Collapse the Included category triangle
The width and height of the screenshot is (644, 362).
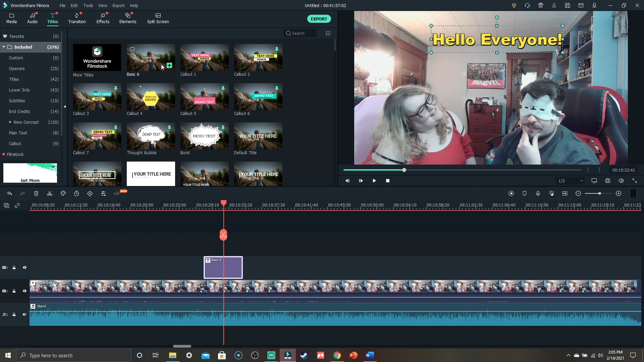pyautogui.click(x=4, y=47)
